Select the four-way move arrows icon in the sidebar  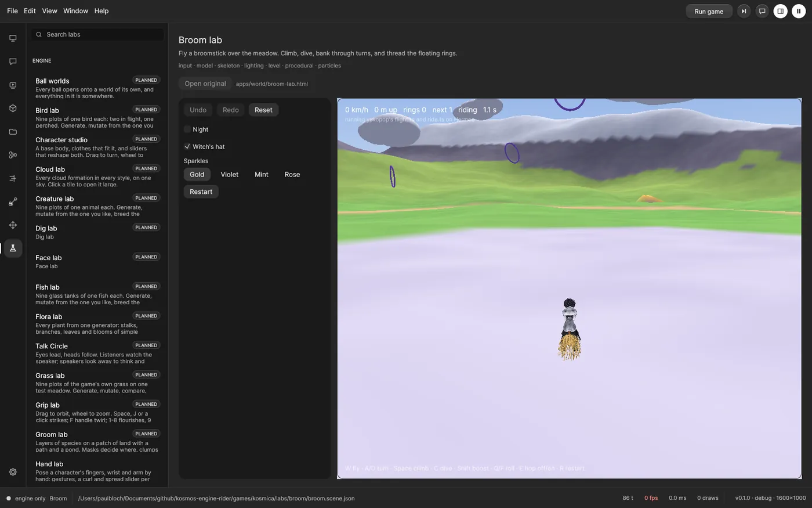tap(13, 225)
